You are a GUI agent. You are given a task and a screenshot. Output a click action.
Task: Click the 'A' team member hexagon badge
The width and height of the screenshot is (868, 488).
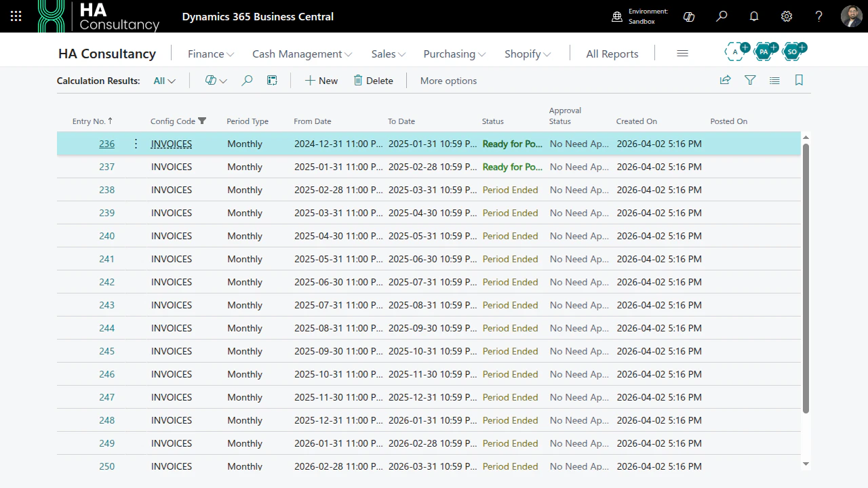(x=736, y=51)
